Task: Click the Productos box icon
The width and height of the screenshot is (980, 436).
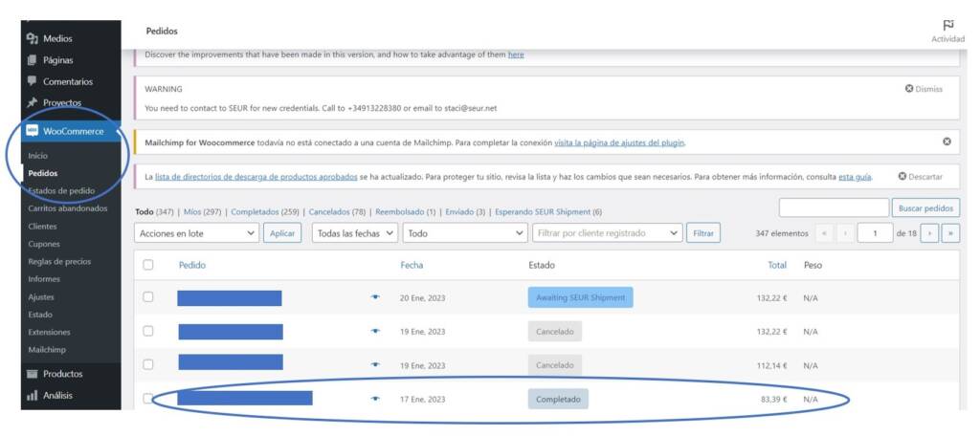Action: (x=32, y=374)
